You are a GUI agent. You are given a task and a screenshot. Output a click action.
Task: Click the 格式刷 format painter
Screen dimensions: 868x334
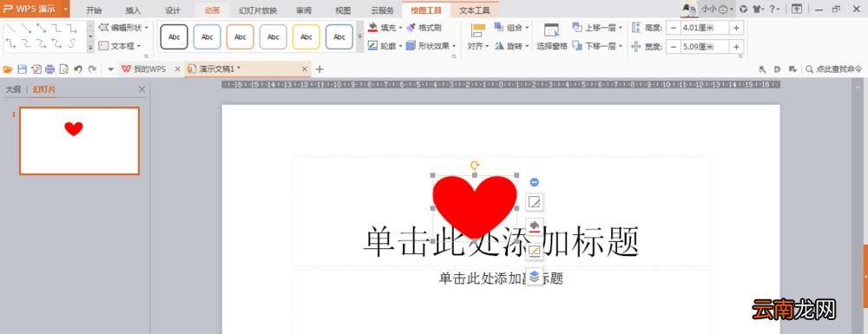(x=424, y=28)
